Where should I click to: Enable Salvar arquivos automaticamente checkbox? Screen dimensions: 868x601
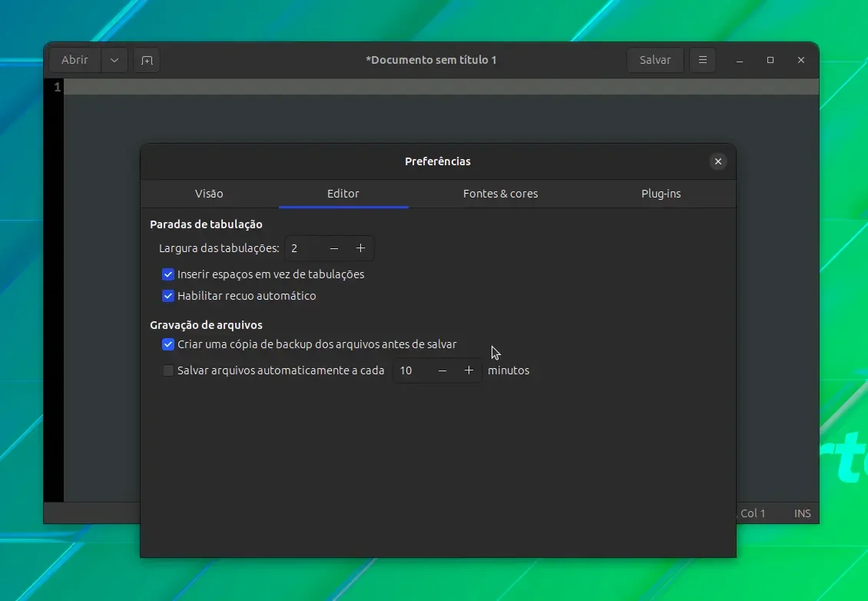coord(167,370)
